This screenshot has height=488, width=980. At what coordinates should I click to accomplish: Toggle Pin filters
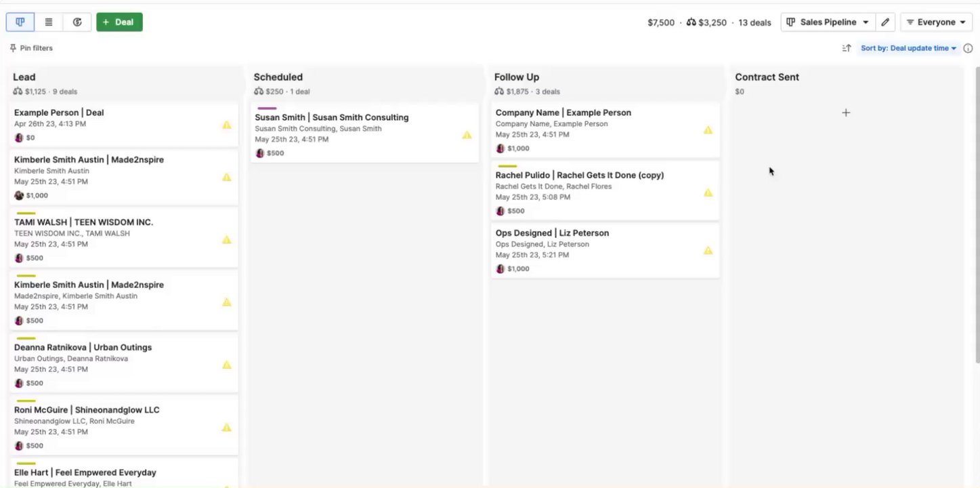coord(31,48)
